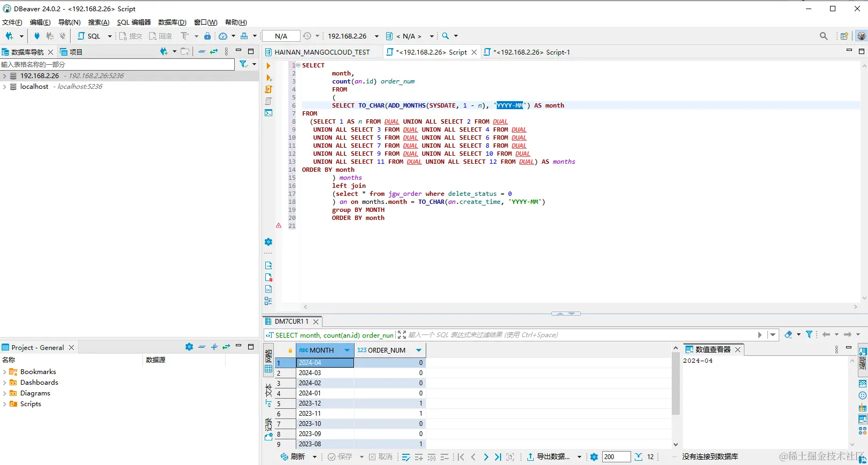Open the 文件 menu

(12, 22)
